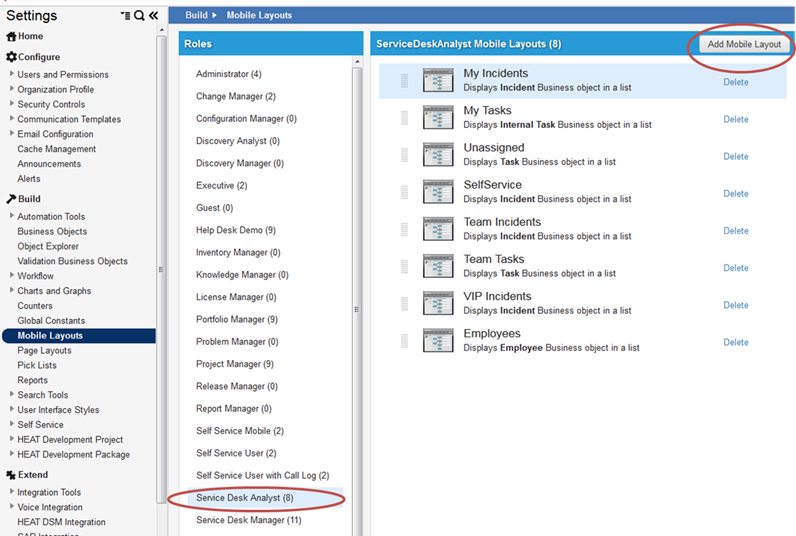Delete the Unassigned mobile layout
The width and height of the screenshot is (796, 536).
(735, 156)
